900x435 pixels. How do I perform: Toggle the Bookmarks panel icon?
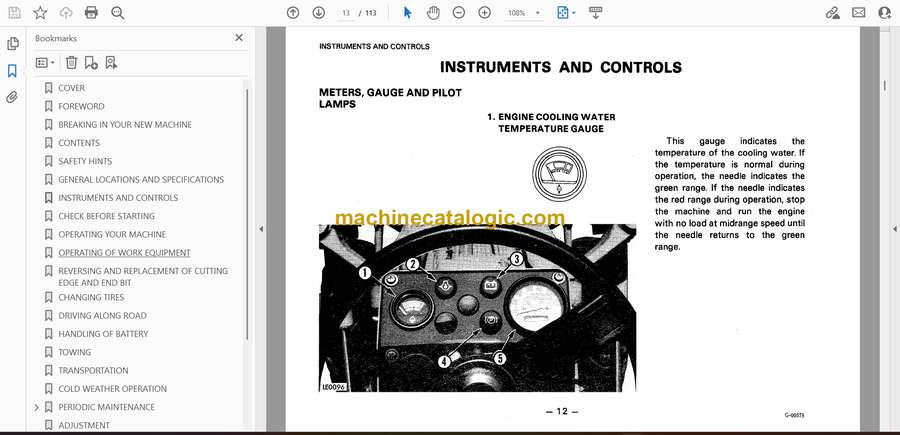12,71
